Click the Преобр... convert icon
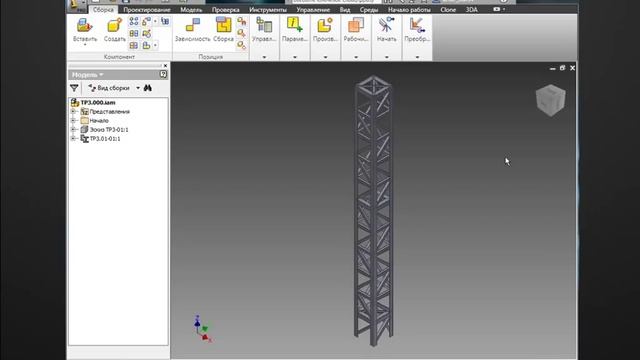The height and width of the screenshot is (360, 640). point(417,25)
